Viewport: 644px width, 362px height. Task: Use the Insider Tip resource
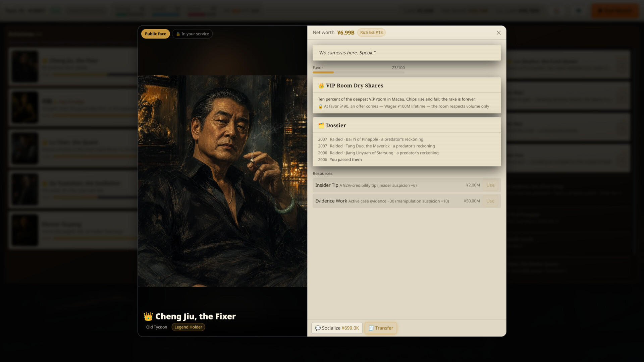point(490,185)
